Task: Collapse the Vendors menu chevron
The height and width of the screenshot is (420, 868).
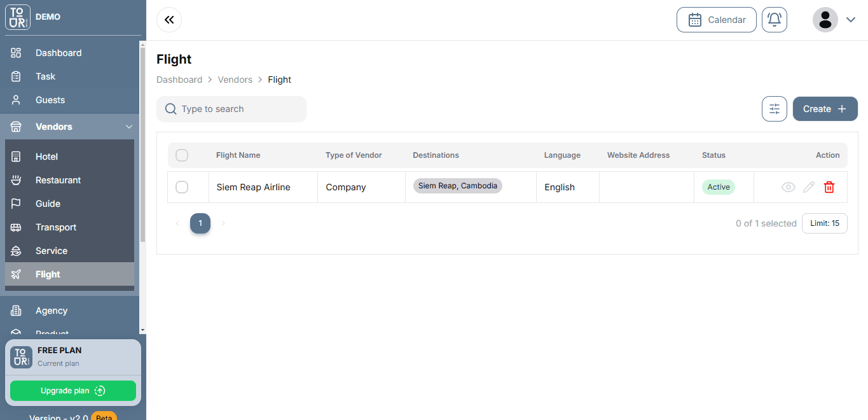Action: [x=129, y=127]
